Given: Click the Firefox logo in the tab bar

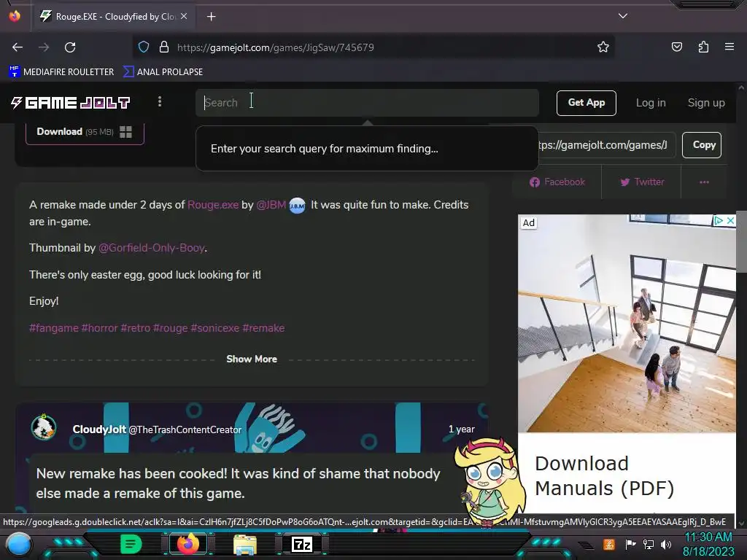Looking at the screenshot, I should pyautogui.click(x=15, y=16).
